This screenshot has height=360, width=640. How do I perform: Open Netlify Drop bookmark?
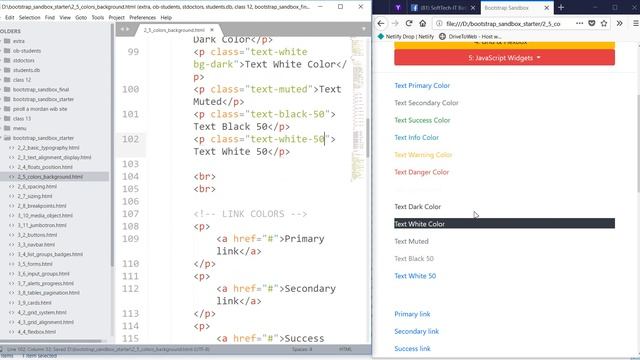pyautogui.click(x=406, y=36)
